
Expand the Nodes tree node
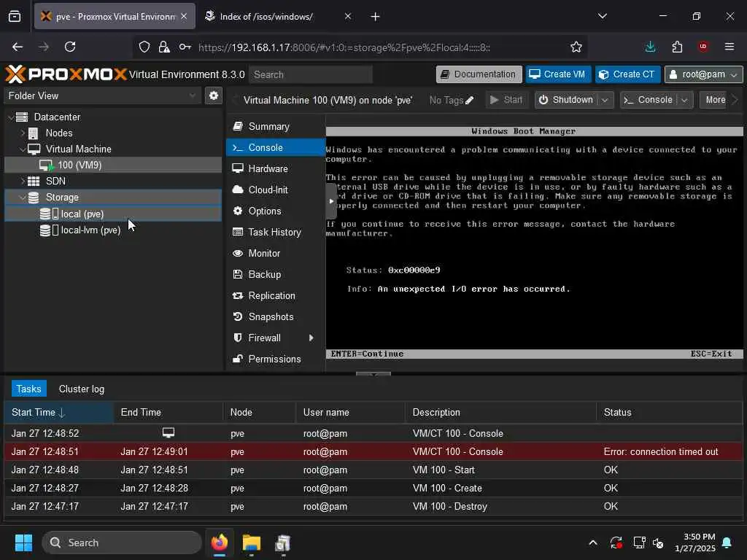23,133
